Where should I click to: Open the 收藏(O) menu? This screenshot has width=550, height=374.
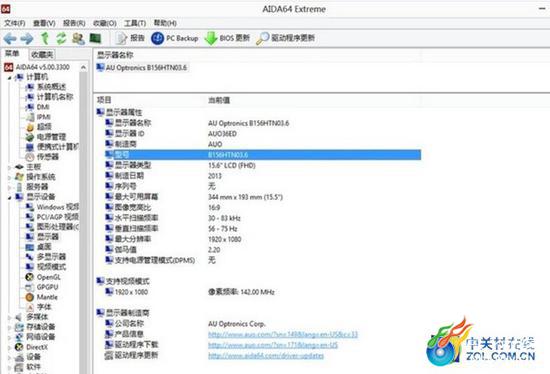pos(105,23)
